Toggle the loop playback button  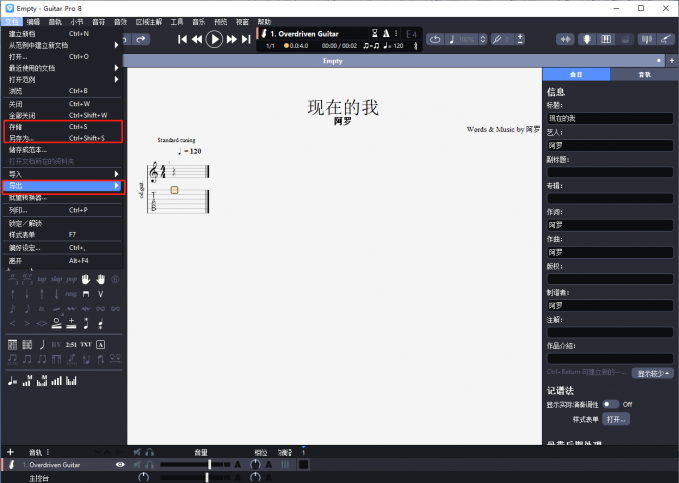point(436,39)
